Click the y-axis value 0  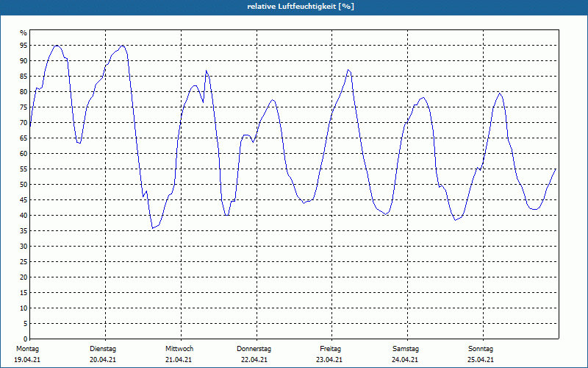click(x=26, y=339)
